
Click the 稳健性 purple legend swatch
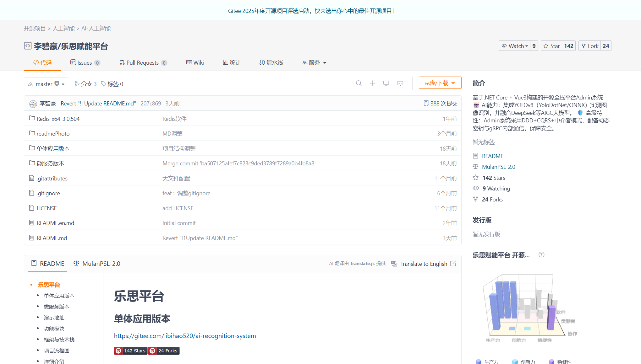(x=551, y=361)
